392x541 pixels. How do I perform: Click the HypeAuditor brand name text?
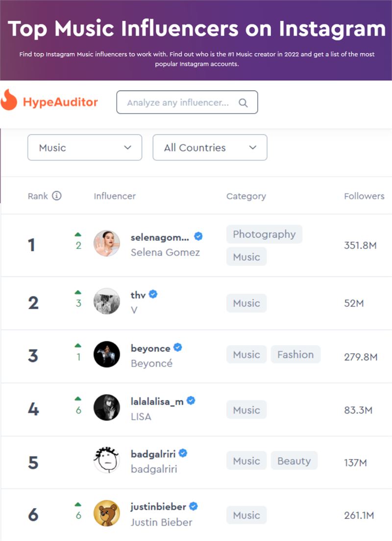(60, 102)
